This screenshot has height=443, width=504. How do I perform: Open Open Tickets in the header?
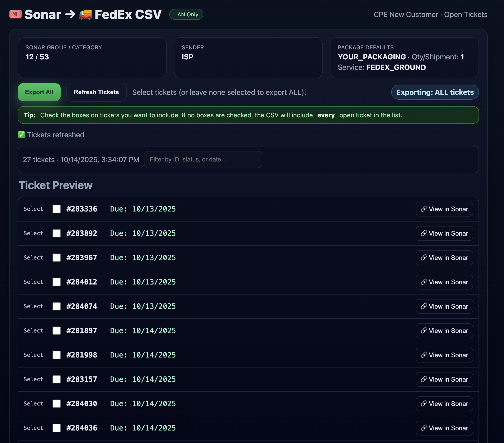(x=466, y=15)
